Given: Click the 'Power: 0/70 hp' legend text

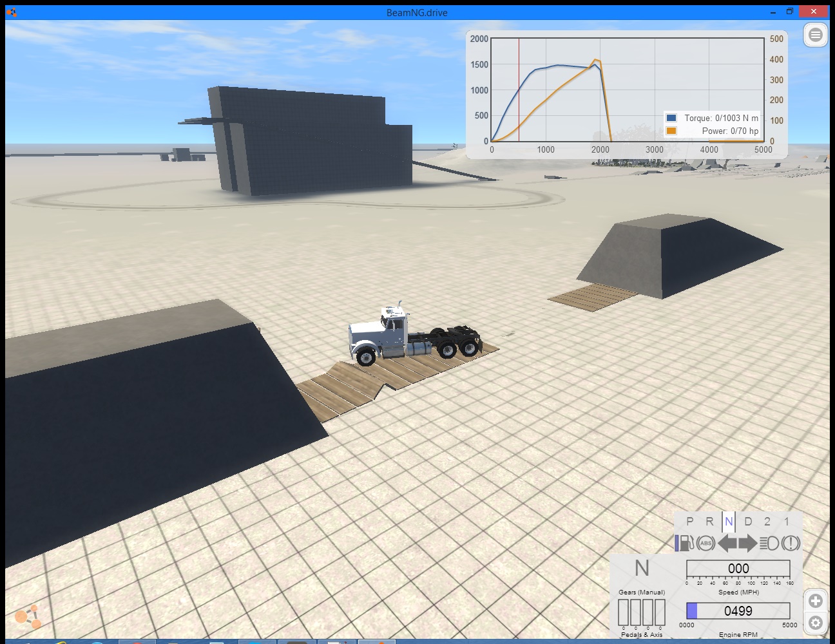Looking at the screenshot, I should point(730,131).
